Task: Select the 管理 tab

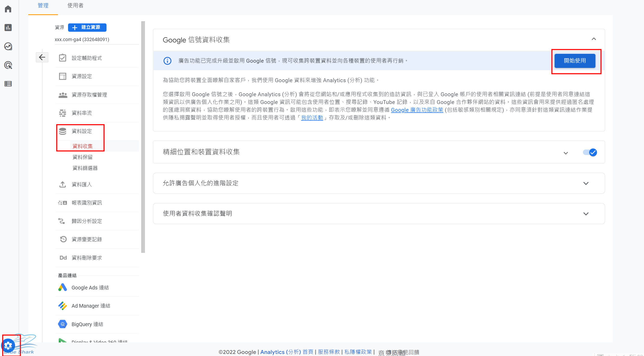Action: (43, 6)
